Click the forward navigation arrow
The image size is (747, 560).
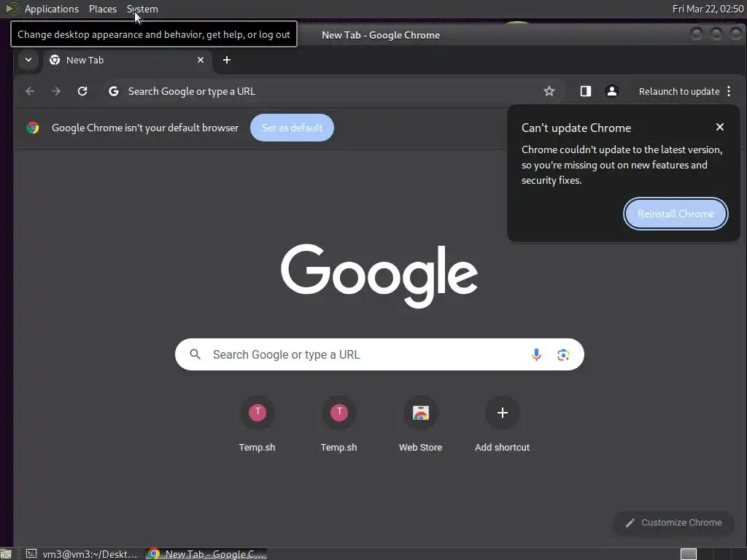[56, 91]
